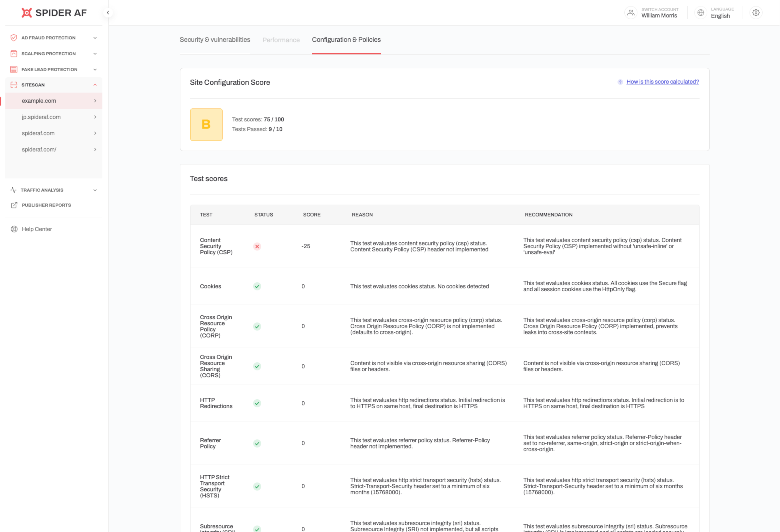780x532 pixels.
Task: Click 'Tests Passed: 9 / 10' text
Action: click(x=257, y=129)
